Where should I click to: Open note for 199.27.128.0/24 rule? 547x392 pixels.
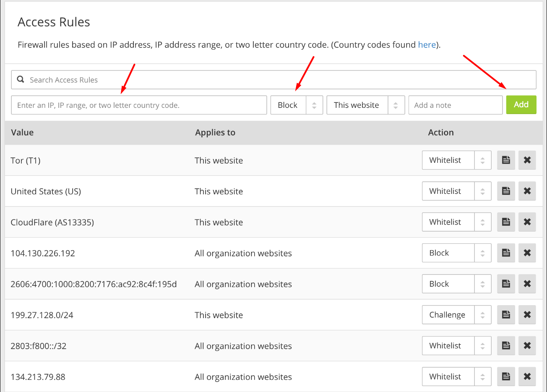pyautogui.click(x=506, y=315)
